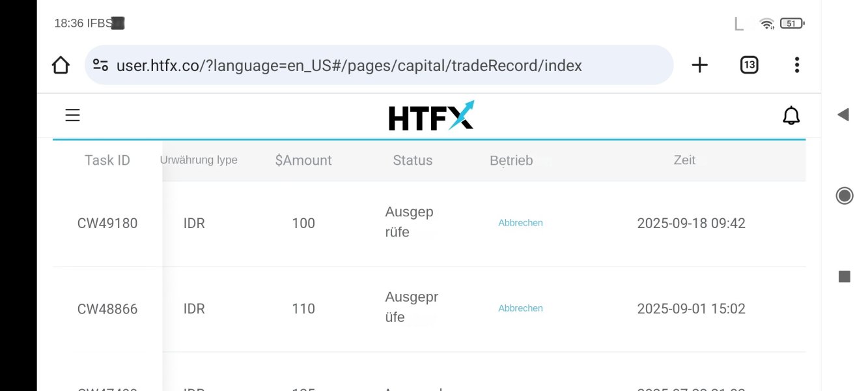
Task: Select the CW49180 task row
Action: point(107,223)
